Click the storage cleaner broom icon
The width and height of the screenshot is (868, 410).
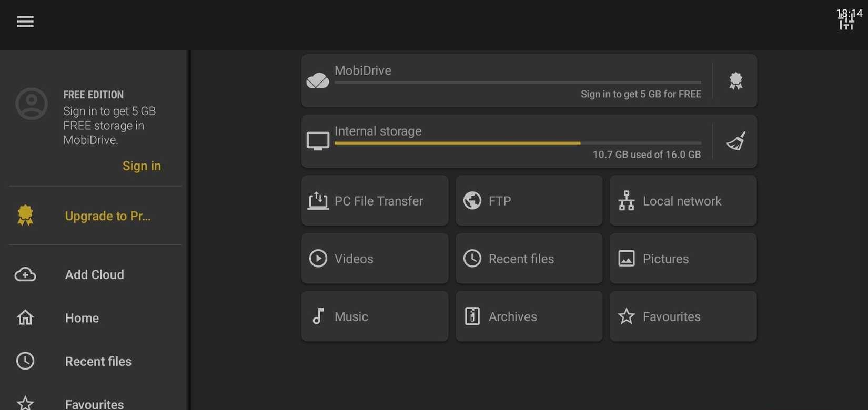tap(736, 141)
